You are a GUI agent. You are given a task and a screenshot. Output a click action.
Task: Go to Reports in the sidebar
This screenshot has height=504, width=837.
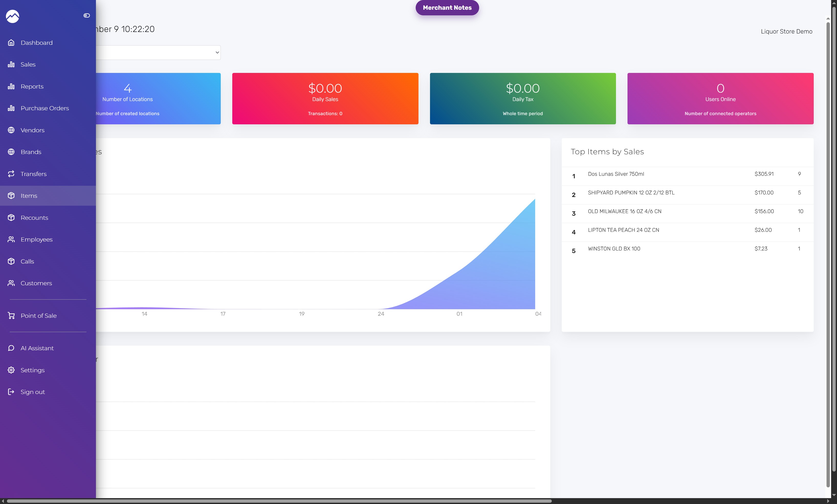coord(48,86)
